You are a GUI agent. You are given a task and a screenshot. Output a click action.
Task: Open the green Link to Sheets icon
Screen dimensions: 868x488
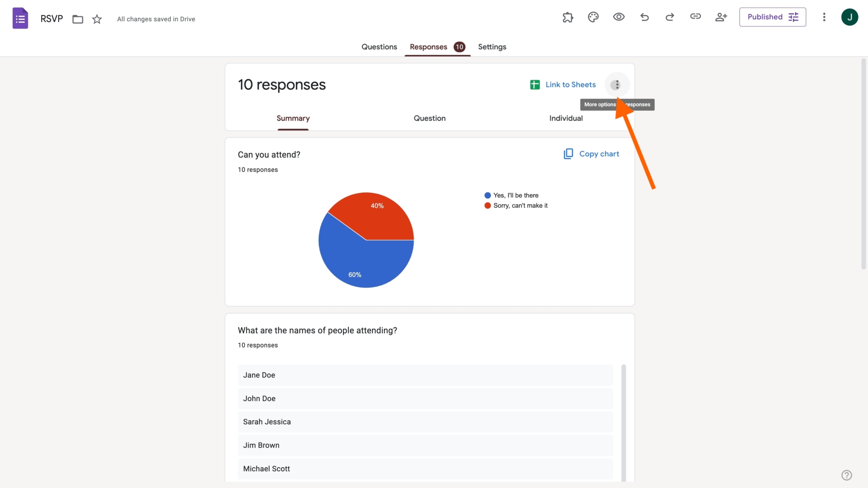(534, 85)
